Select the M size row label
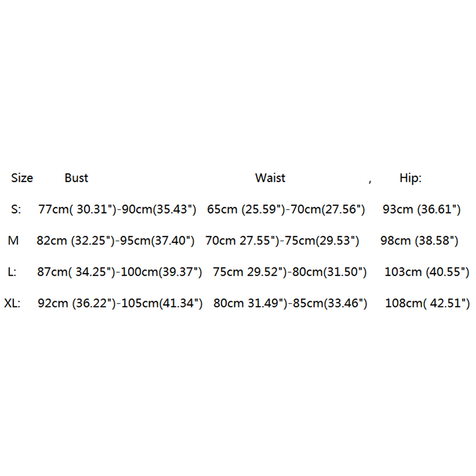 coord(13,241)
